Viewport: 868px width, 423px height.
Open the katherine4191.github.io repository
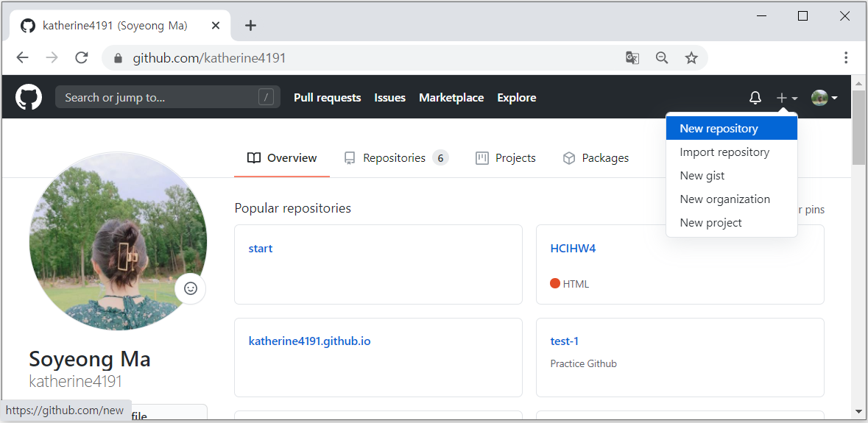coord(309,341)
